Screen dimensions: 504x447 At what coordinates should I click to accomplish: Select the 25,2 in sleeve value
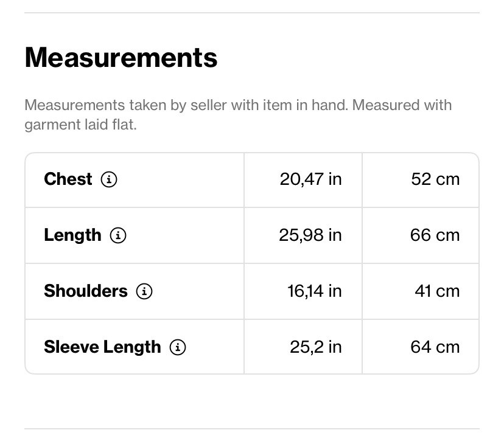tap(315, 347)
